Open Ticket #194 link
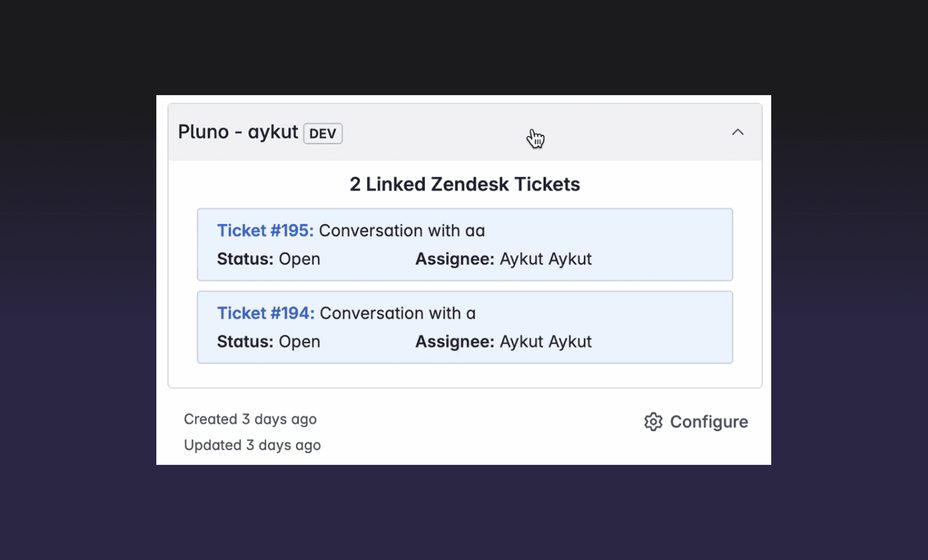928x560 pixels. pos(265,313)
